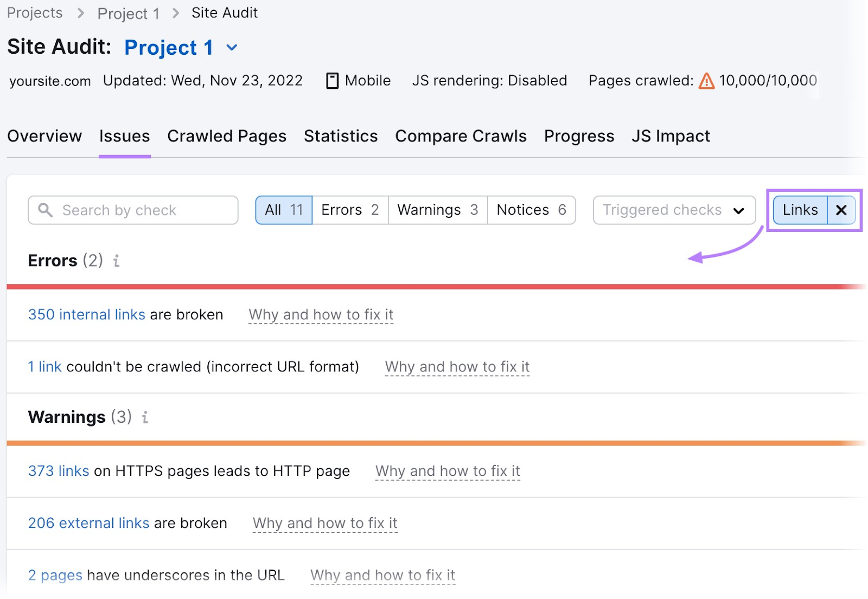View the 206 external links broken issue

click(88, 523)
